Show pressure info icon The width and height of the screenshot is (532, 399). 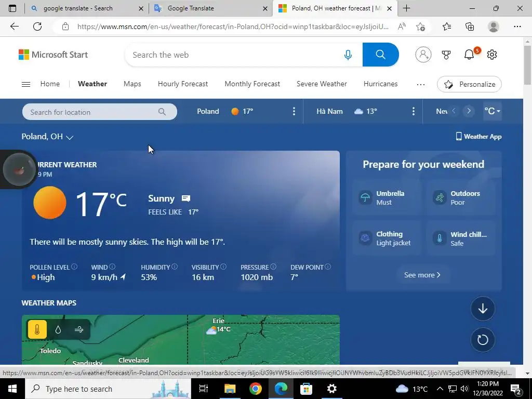273,267
